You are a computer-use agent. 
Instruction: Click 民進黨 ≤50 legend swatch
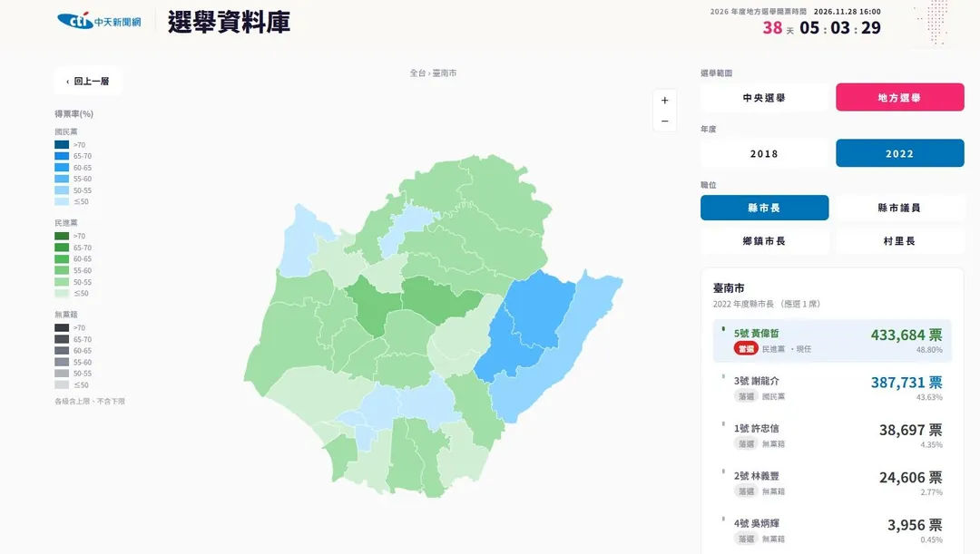click(62, 293)
